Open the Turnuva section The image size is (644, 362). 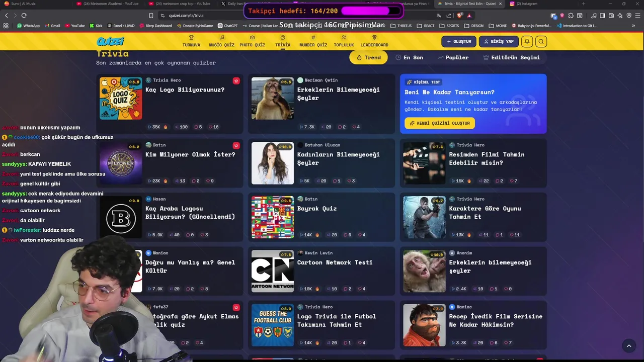[x=191, y=41]
